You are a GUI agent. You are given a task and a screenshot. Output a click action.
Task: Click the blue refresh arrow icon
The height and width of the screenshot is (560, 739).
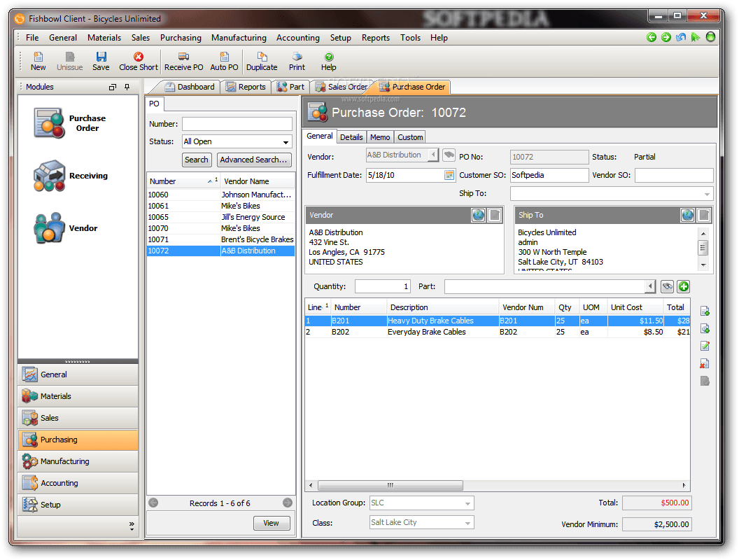pyautogui.click(x=680, y=37)
